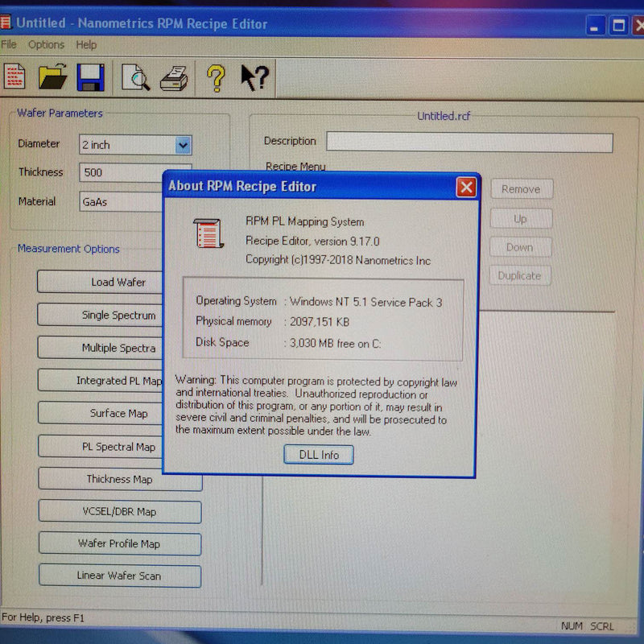
Task: Print recipe using printer icon
Action: [x=173, y=78]
